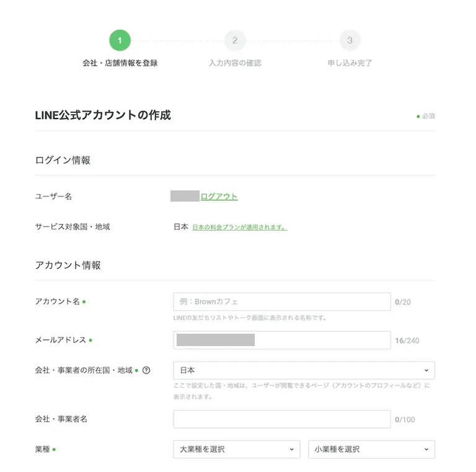Open the 日本の料金プランが適用されます link
This screenshot has height=472, width=476.
239,228
